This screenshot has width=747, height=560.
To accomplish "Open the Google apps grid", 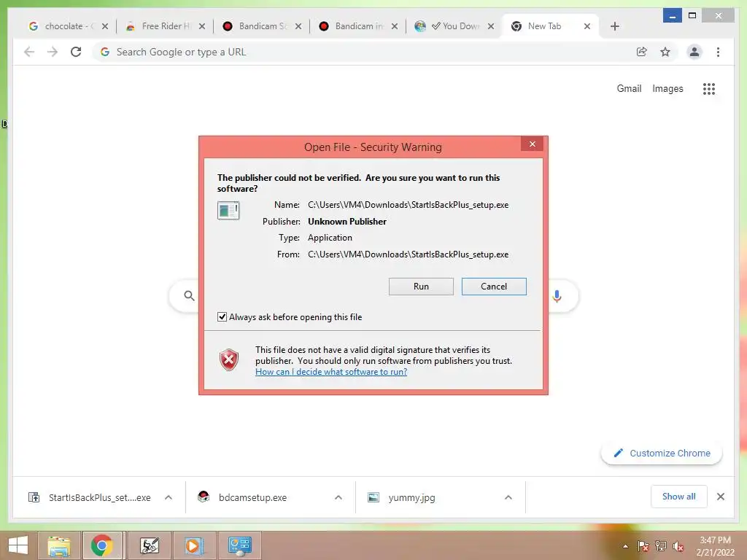I will (x=709, y=88).
